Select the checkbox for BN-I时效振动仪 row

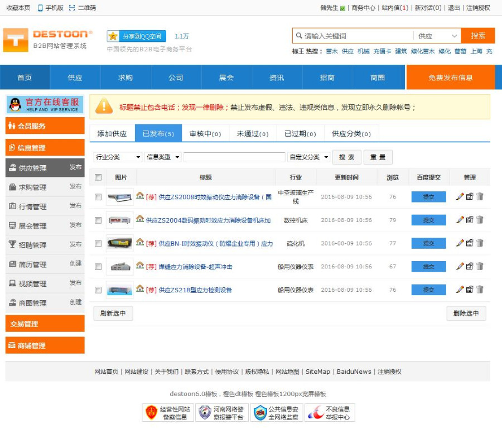[98, 243]
